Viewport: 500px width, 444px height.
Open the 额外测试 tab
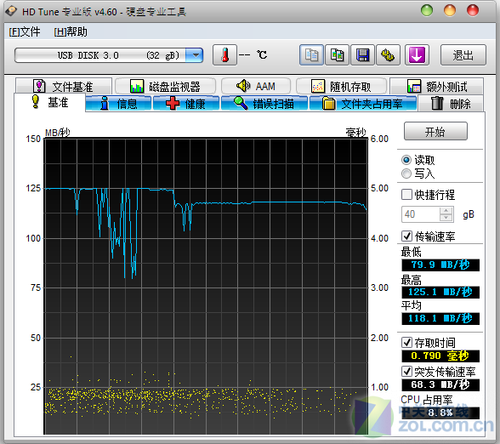click(437, 87)
